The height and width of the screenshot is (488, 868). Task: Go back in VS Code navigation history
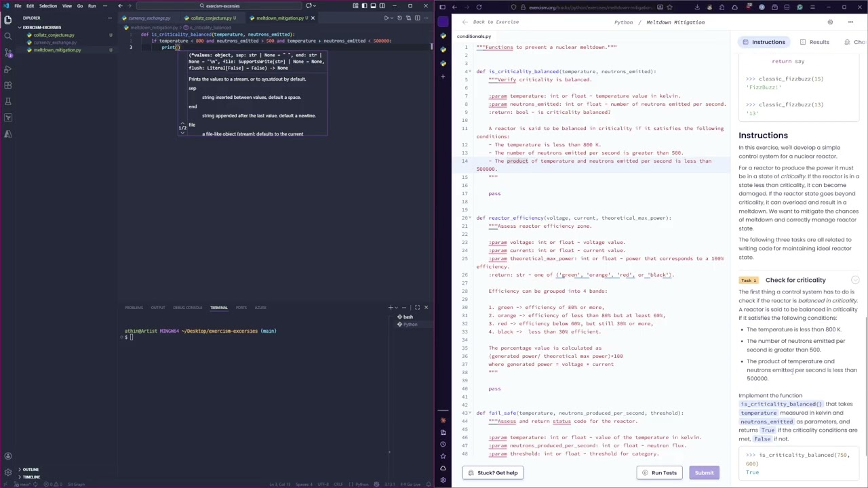coord(120,6)
